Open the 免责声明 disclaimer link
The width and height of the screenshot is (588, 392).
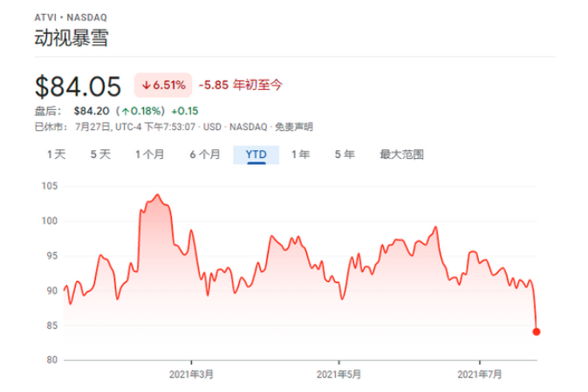tap(295, 127)
